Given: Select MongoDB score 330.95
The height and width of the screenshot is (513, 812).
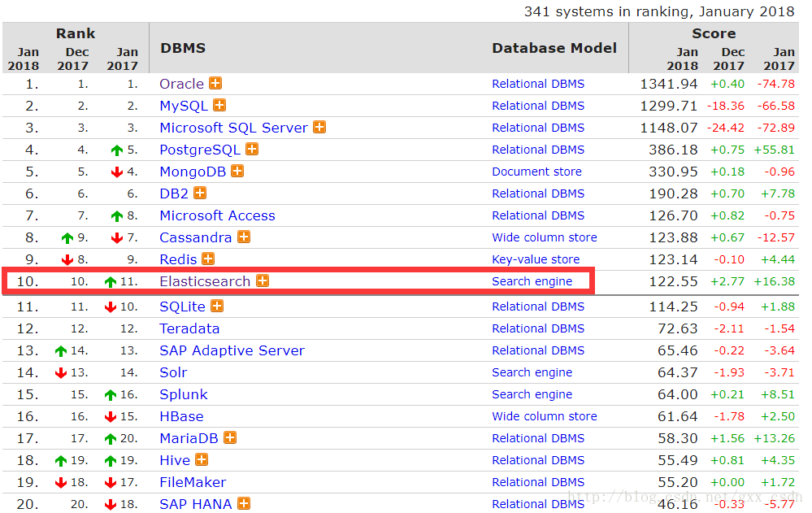Looking at the screenshot, I should point(674,172).
